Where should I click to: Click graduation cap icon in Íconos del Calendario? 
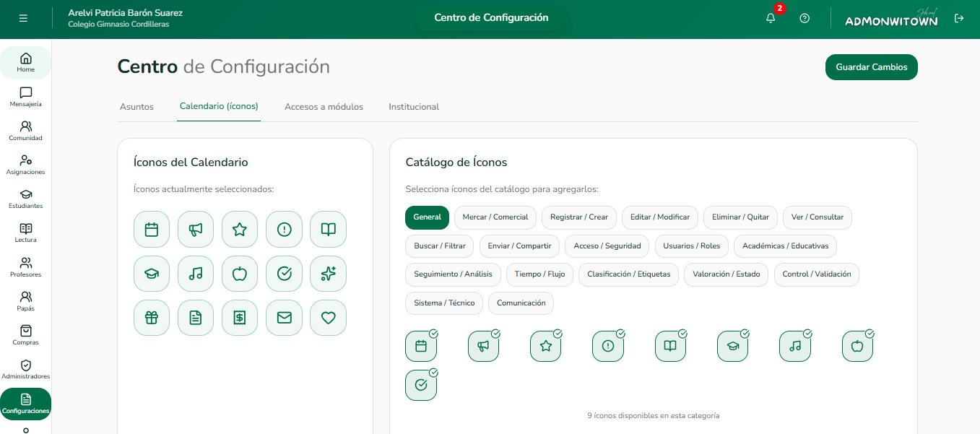(x=152, y=274)
